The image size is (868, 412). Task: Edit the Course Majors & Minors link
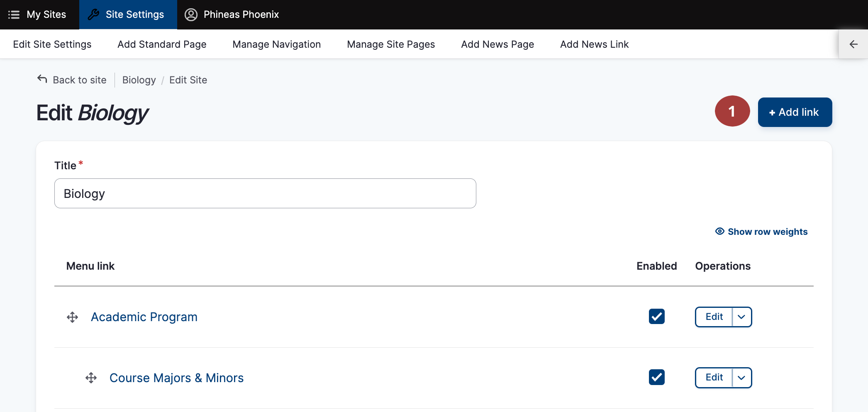tap(714, 378)
